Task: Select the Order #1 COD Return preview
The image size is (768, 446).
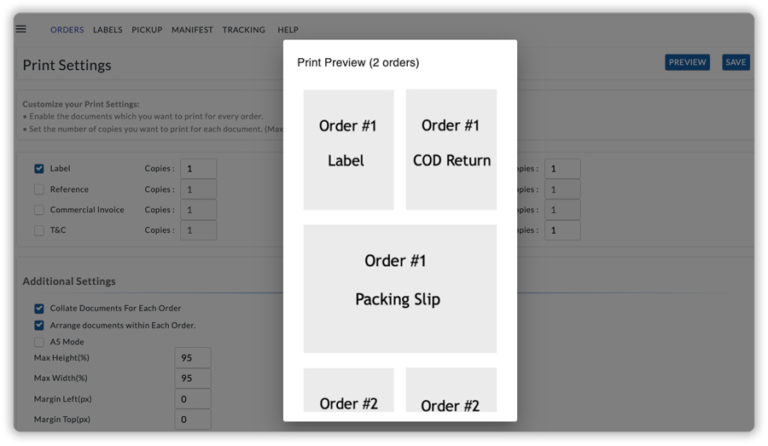Action: coord(451,149)
